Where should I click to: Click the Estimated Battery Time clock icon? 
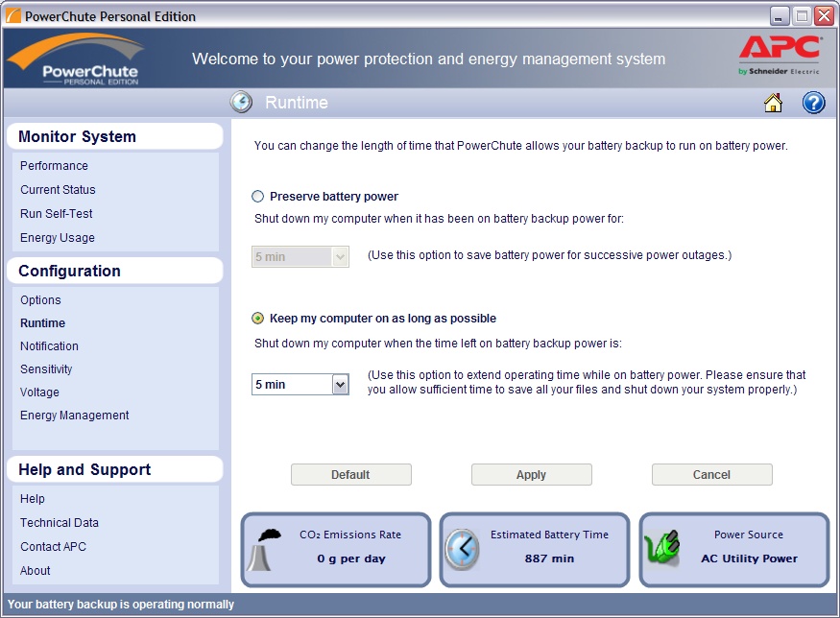[x=462, y=549]
